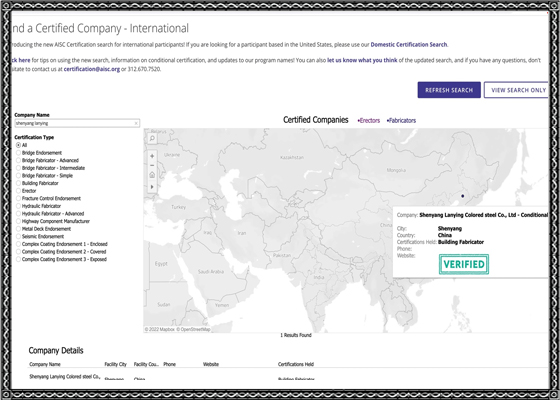The width and height of the screenshot is (560, 400).
Task: Click the Company Name column header
Action: coord(45,364)
